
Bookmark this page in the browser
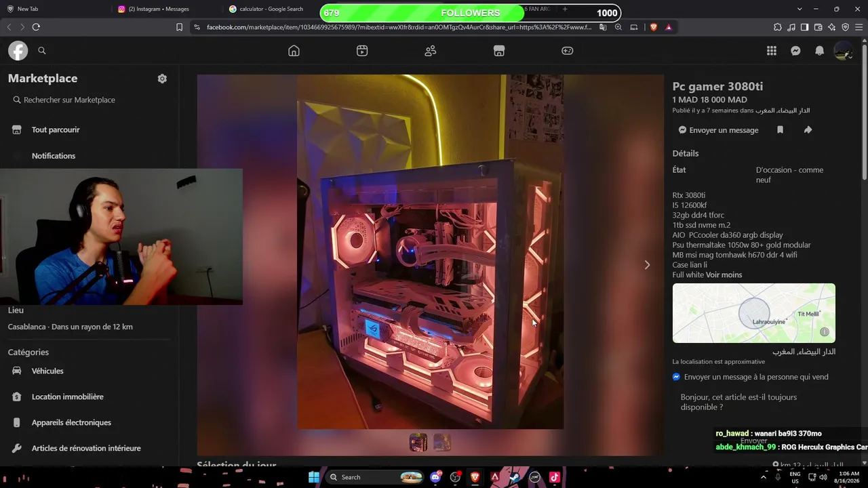tap(179, 27)
